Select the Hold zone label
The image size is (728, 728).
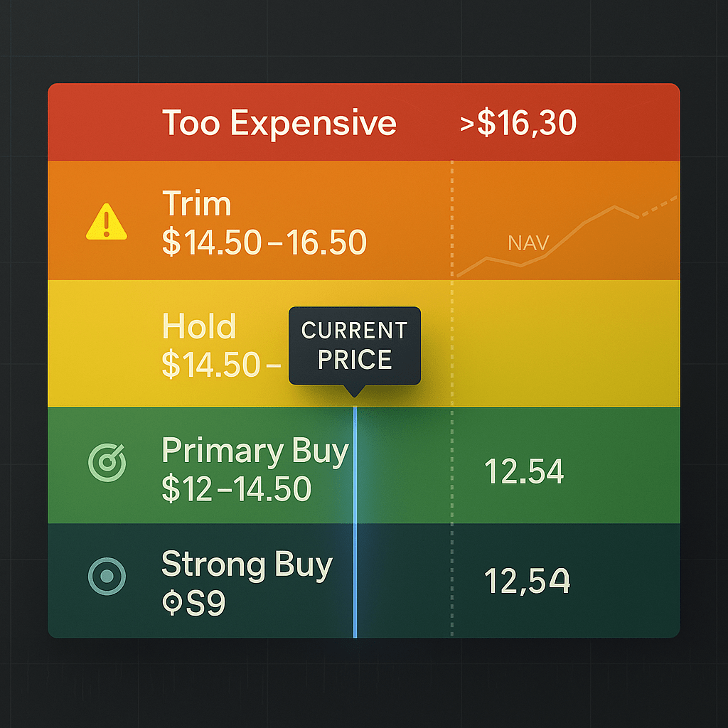tap(199, 327)
